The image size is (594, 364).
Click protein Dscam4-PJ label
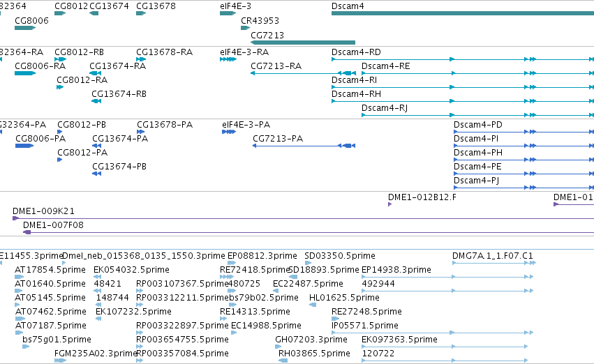[477, 181]
